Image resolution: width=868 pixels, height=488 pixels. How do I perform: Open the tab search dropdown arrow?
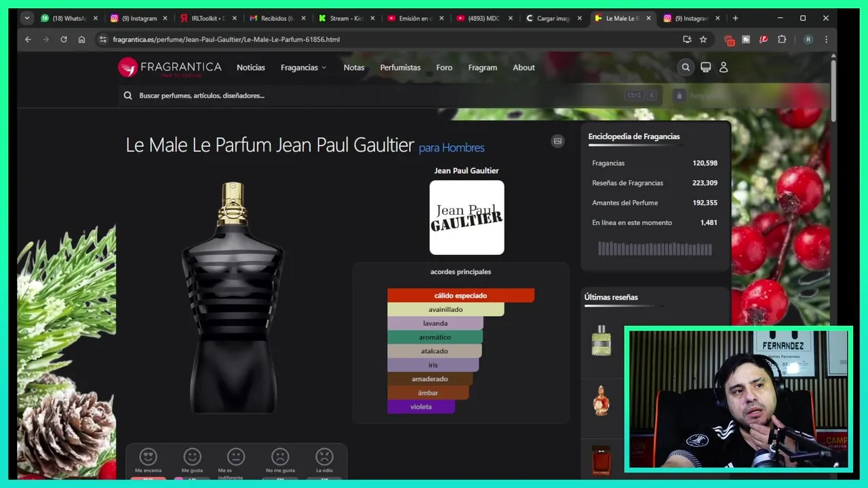pyautogui.click(x=26, y=18)
